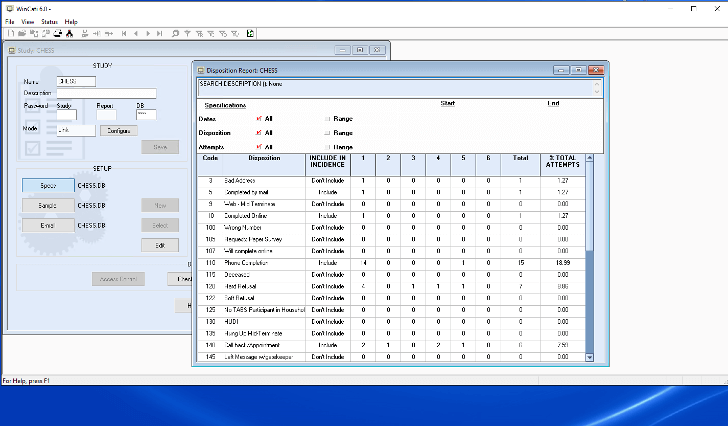Image resolution: width=728 pixels, height=426 pixels.
Task: Click the Study CHESS window title icon
Action: click(12, 51)
